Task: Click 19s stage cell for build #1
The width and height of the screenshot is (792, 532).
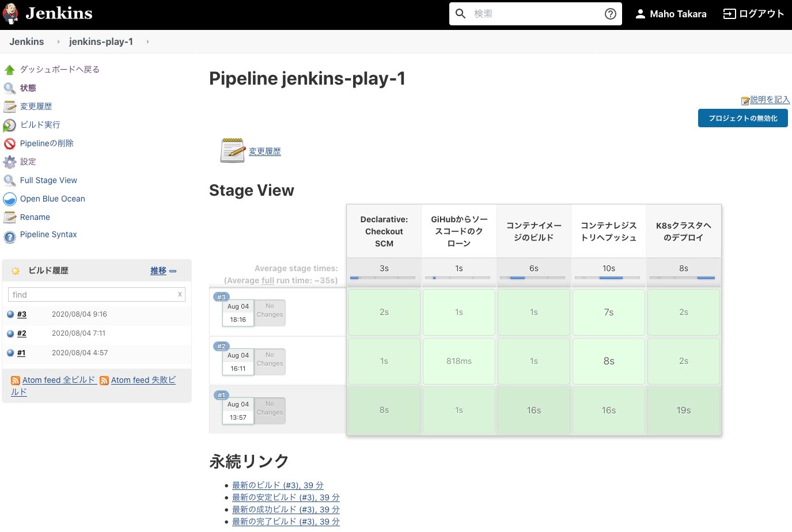Action: (684, 411)
